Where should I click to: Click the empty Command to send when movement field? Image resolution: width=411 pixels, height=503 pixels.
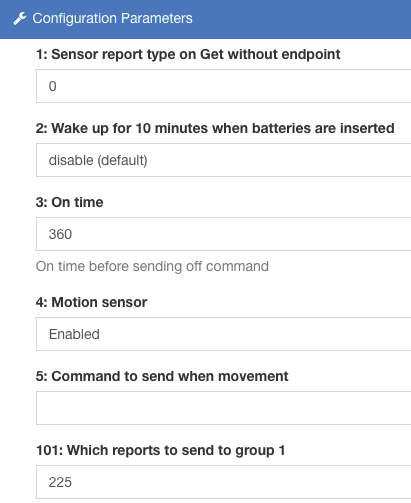(223, 408)
